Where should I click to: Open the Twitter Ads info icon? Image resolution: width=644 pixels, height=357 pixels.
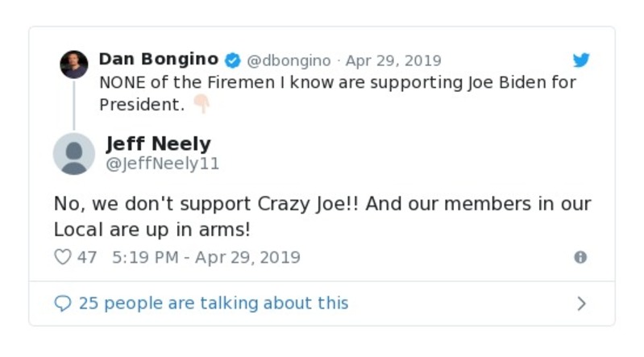(580, 257)
